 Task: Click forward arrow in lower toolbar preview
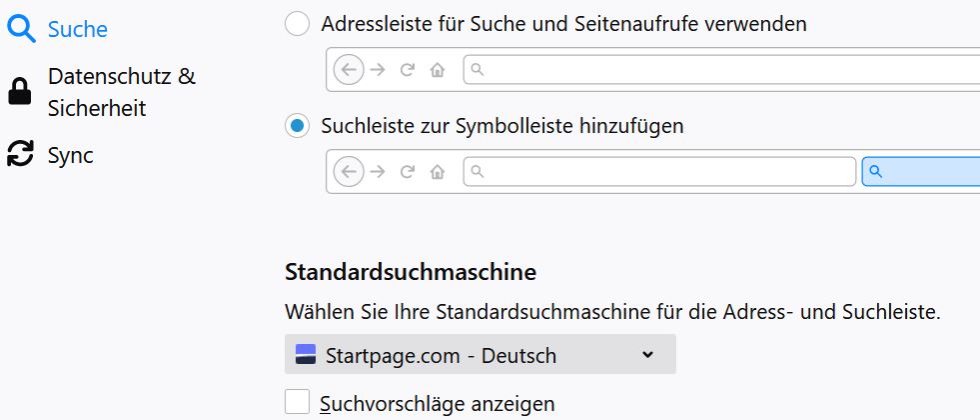point(378,172)
